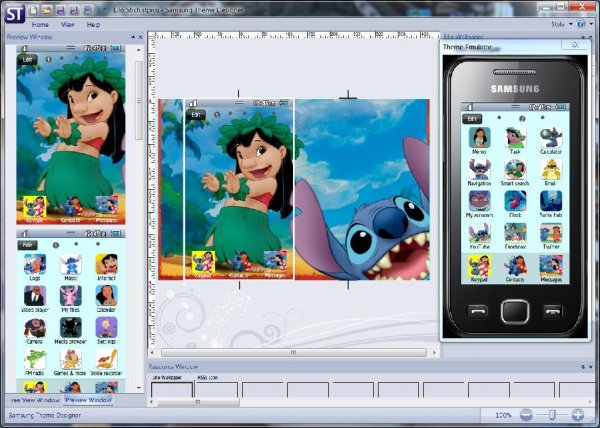The width and height of the screenshot is (600, 428).
Task: Open the Help ribbon tab
Action: 93,24
